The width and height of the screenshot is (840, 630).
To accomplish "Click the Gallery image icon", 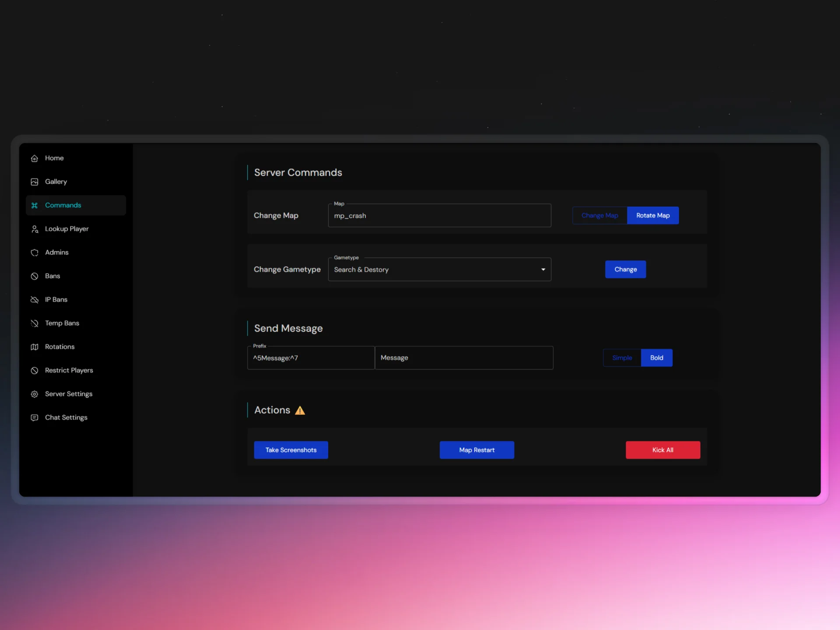I will [35, 182].
